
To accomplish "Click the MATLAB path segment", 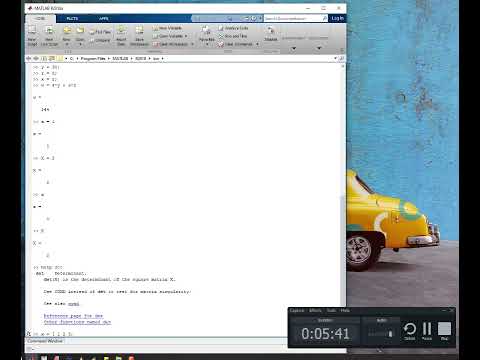I will tap(120, 59).
